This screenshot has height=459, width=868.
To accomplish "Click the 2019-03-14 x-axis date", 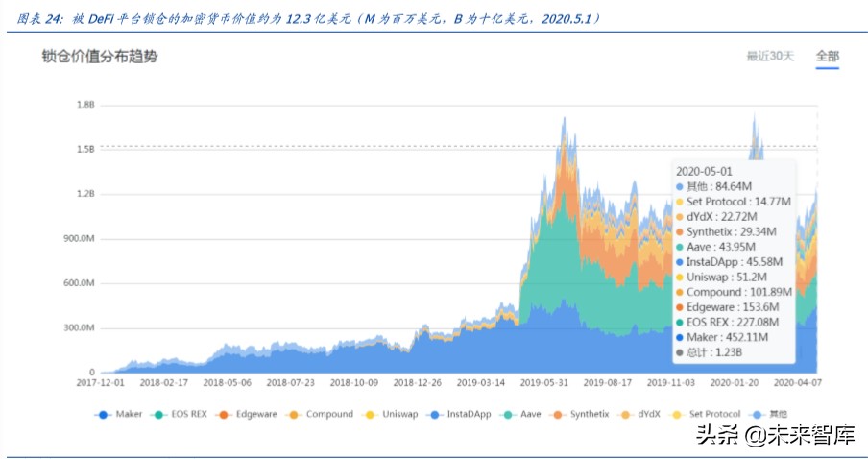I will (x=481, y=382).
